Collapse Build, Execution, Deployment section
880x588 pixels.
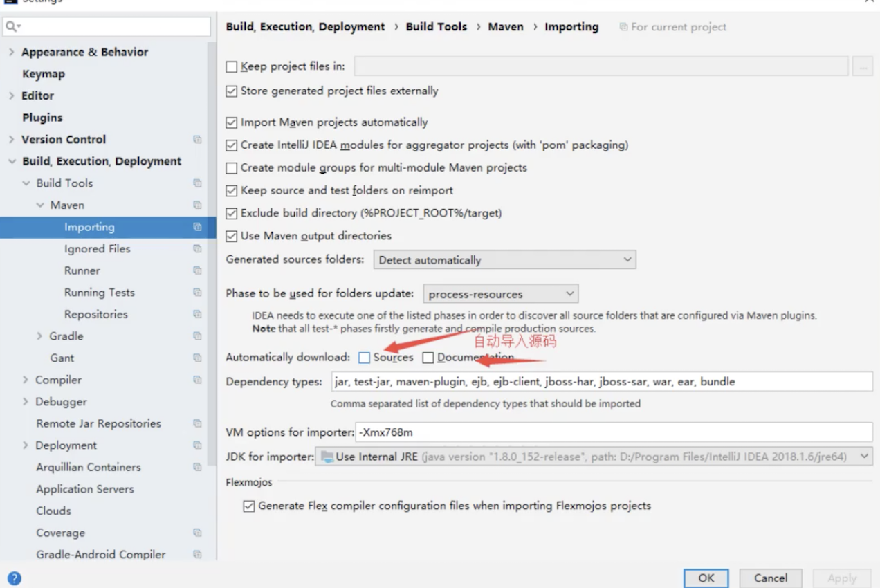(11, 161)
